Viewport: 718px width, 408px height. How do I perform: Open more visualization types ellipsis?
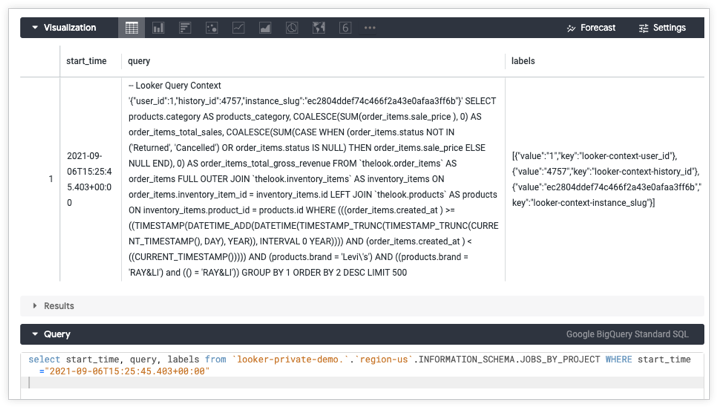(371, 28)
